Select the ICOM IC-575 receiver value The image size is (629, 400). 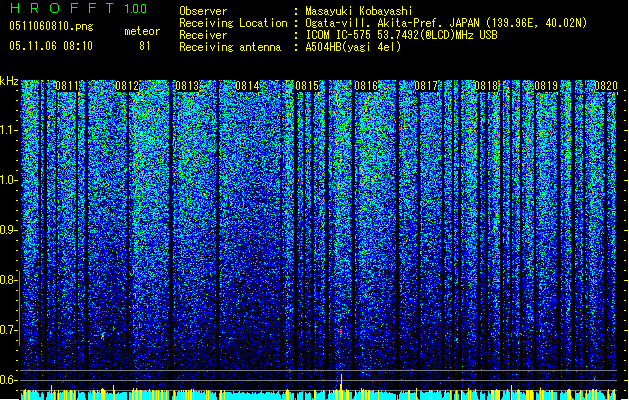point(401,35)
